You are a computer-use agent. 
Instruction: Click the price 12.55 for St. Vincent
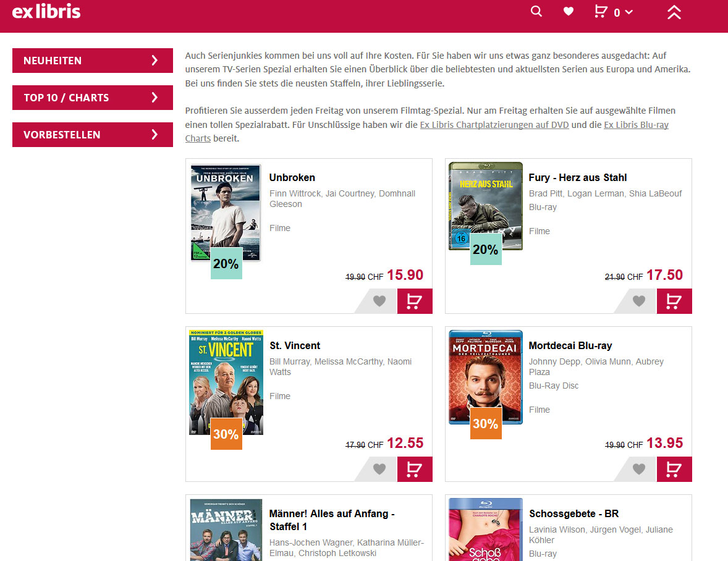point(405,442)
